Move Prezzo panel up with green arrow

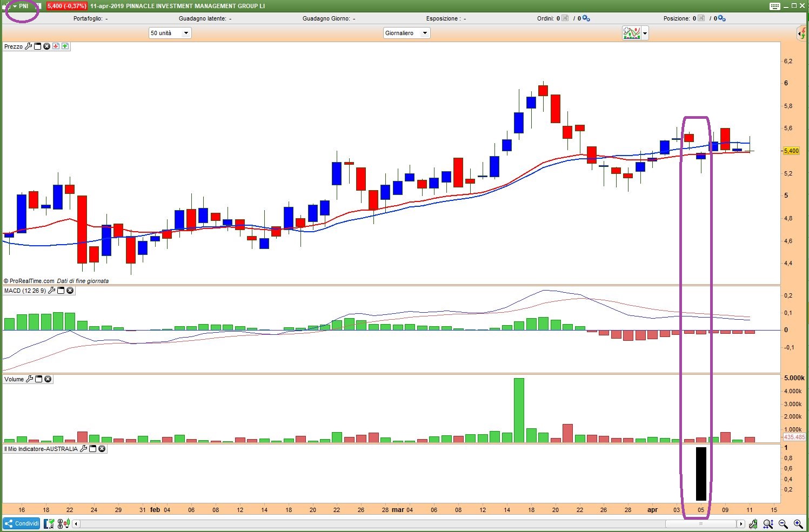pos(65,46)
